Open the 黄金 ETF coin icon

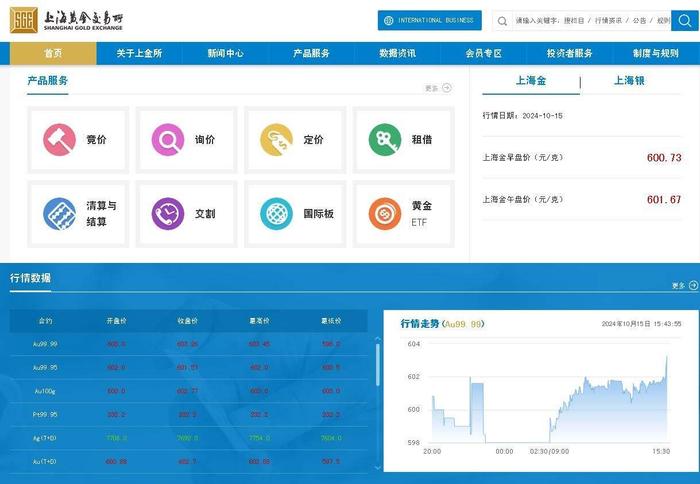pos(385,214)
